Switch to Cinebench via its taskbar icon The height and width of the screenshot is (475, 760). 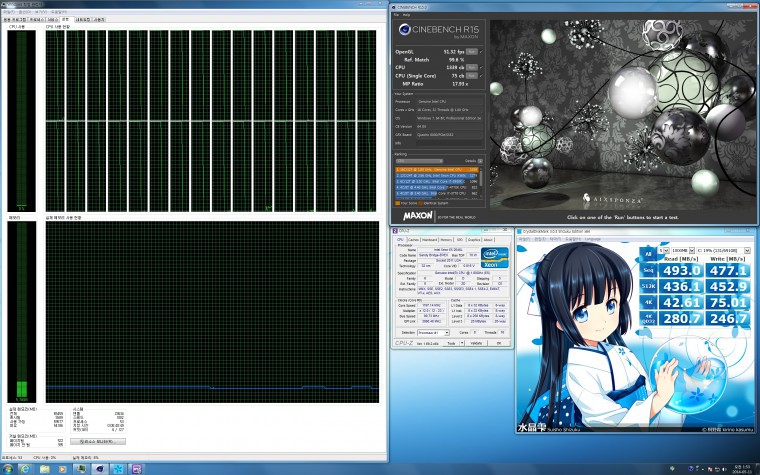tap(100, 469)
